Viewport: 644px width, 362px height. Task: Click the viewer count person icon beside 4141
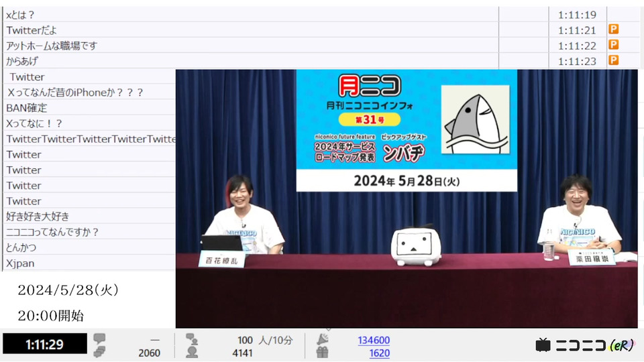[192, 352]
